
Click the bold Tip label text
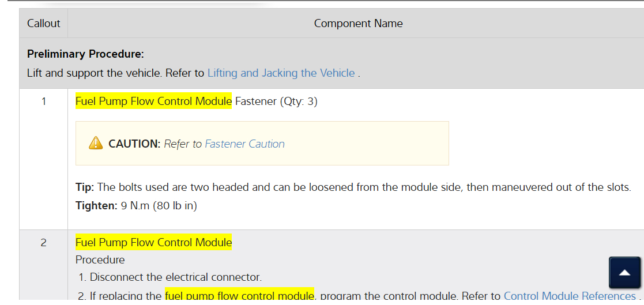[85, 187]
